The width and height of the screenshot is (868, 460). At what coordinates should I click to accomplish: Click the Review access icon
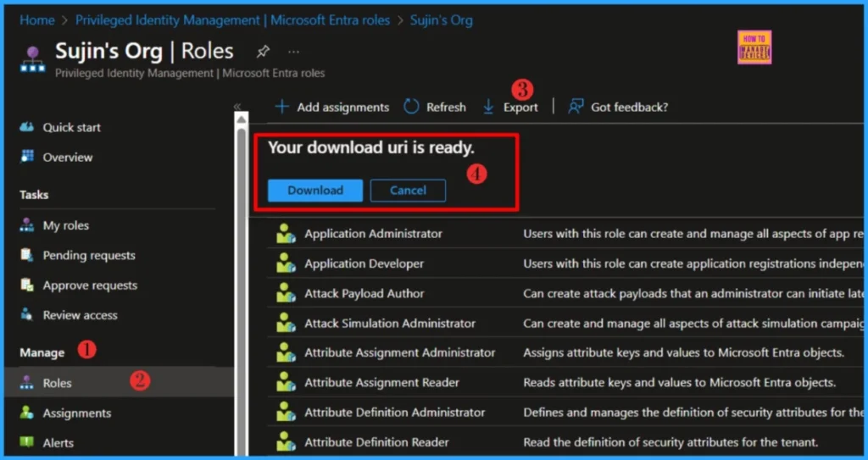coord(26,315)
